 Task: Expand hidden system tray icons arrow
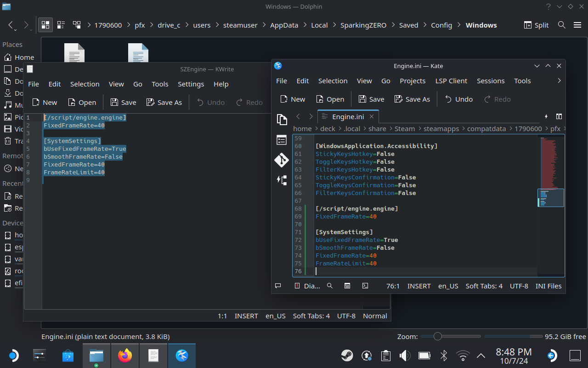pyautogui.click(x=481, y=356)
